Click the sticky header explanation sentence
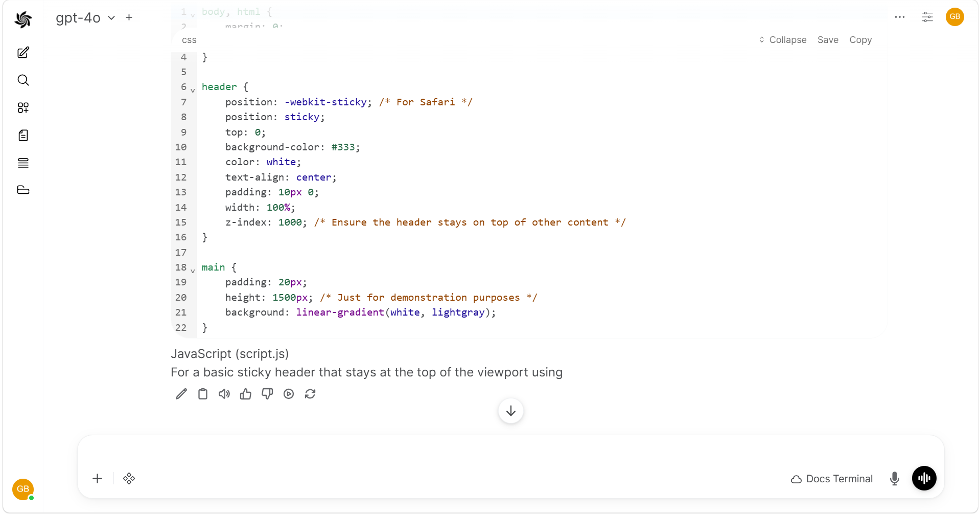 click(367, 372)
